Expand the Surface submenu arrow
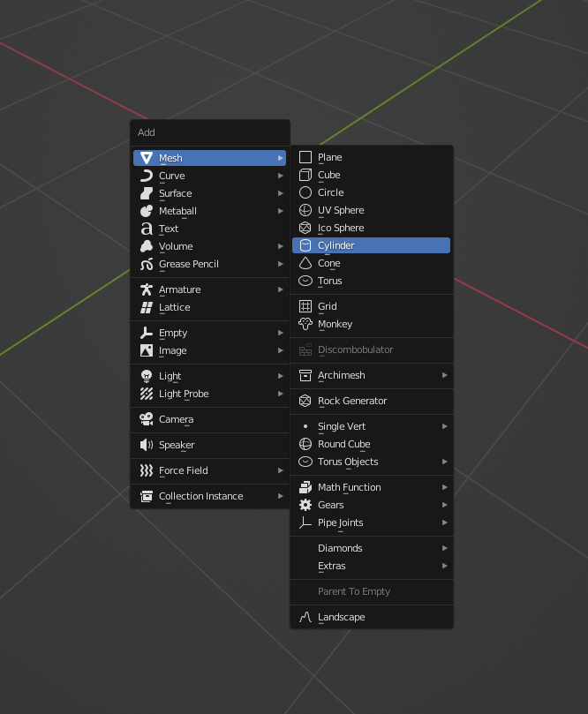This screenshot has height=714, width=588. click(281, 193)
